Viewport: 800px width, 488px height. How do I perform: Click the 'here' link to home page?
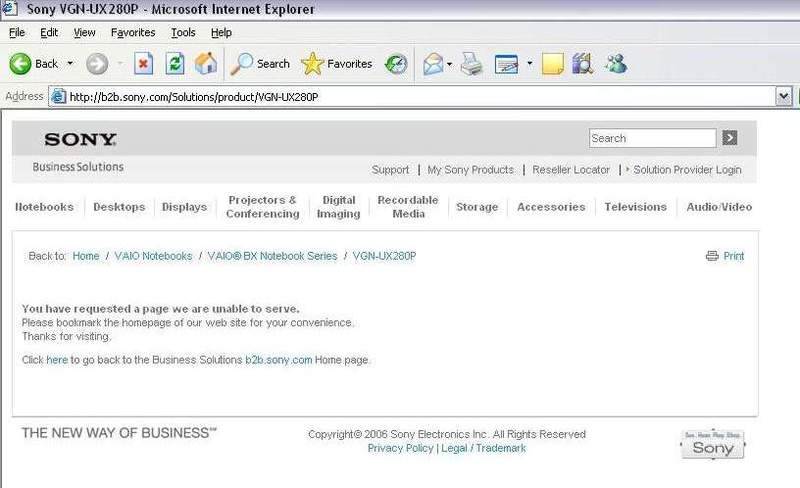click(x=57, y=360)
